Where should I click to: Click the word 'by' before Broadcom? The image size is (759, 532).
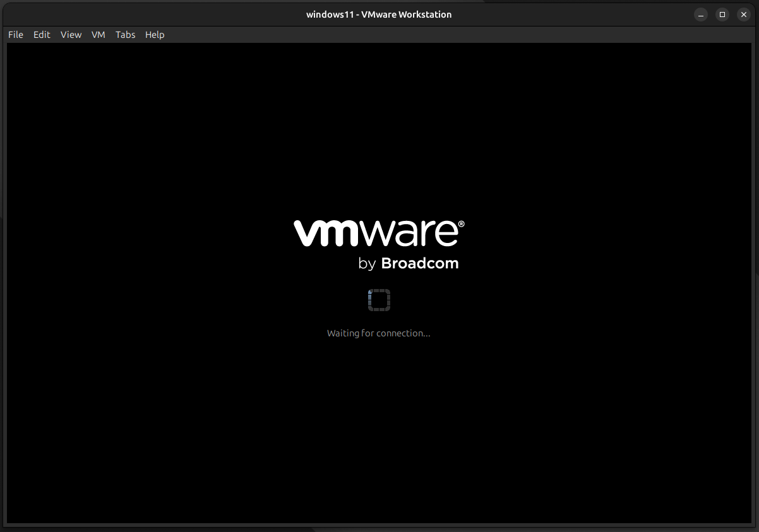(367, 264)
